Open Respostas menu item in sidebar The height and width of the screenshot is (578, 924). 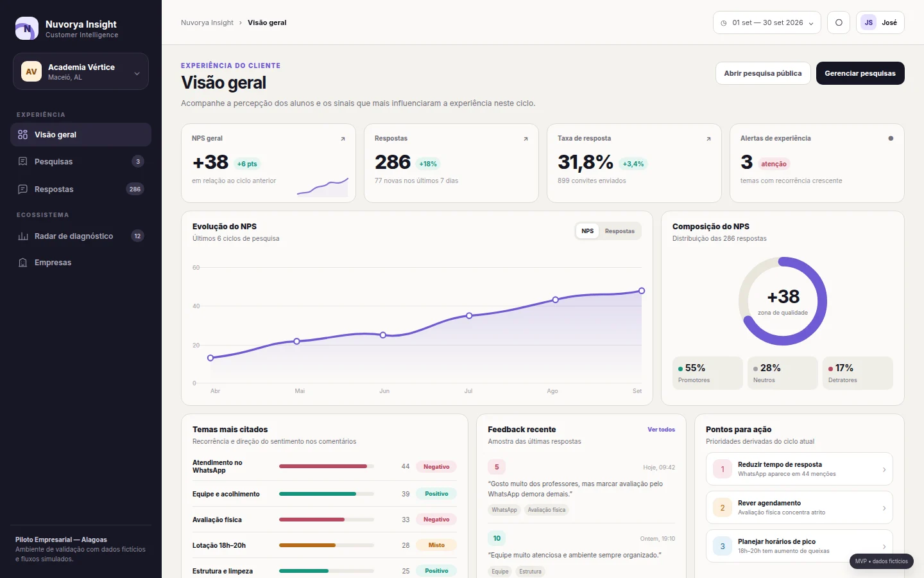(81, 189)
